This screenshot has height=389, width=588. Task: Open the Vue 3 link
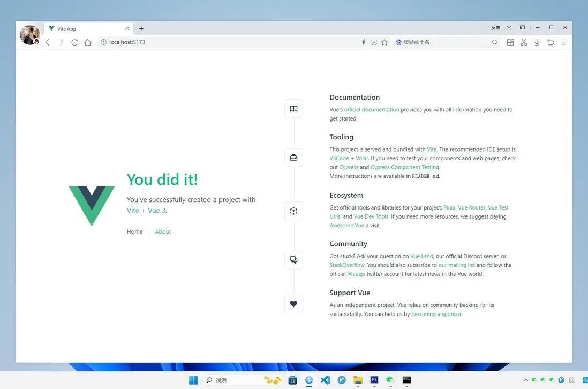[x=156, y=211]
